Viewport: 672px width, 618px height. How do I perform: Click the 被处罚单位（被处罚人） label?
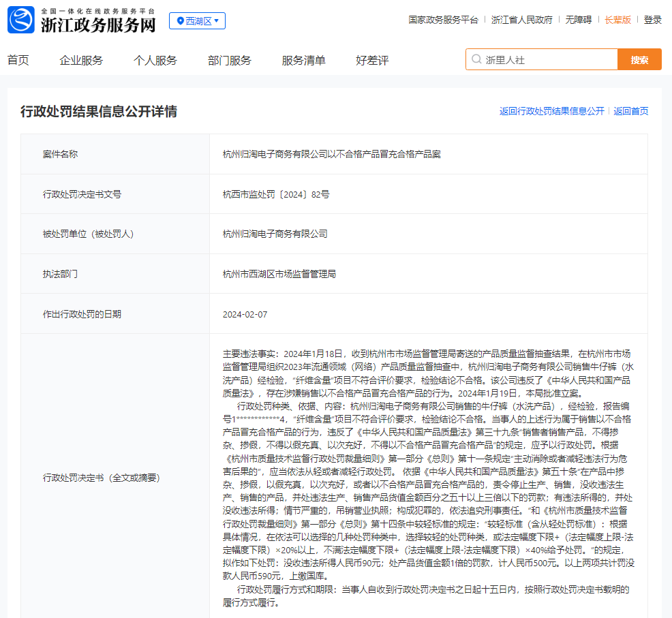tap(89, 234)
